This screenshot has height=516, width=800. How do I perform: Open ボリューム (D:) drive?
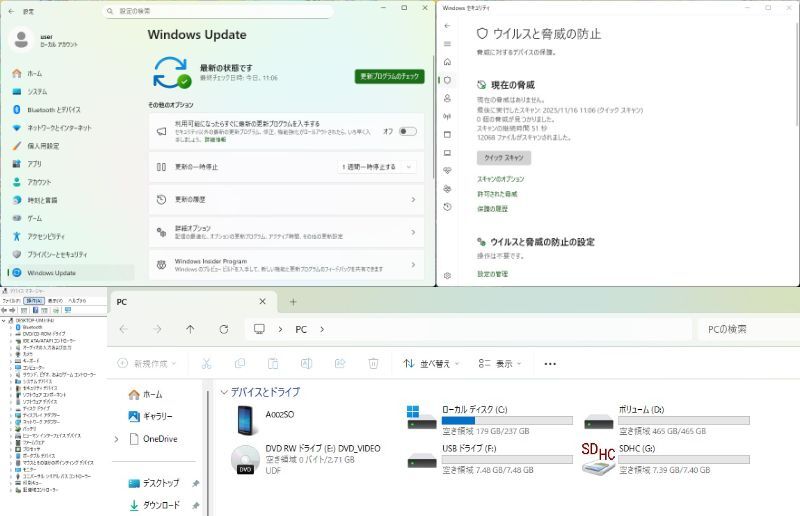(666, 421)
